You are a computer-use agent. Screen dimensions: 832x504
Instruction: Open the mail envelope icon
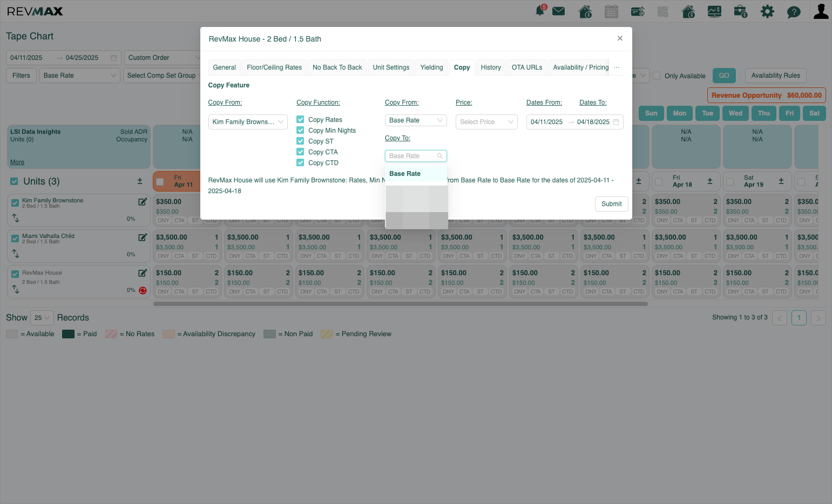(x=559, y=11)
